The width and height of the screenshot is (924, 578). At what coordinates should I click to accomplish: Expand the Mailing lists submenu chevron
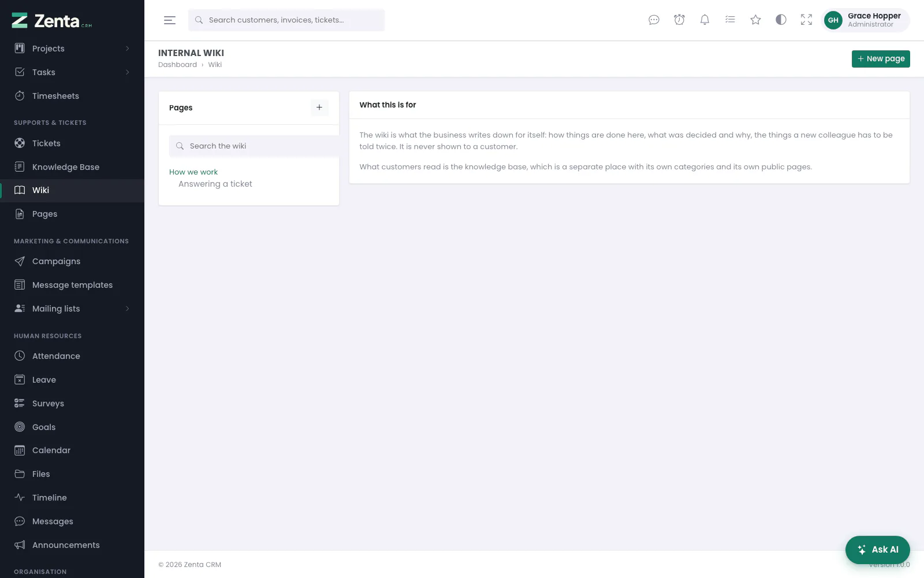click(x=128, y=309)
